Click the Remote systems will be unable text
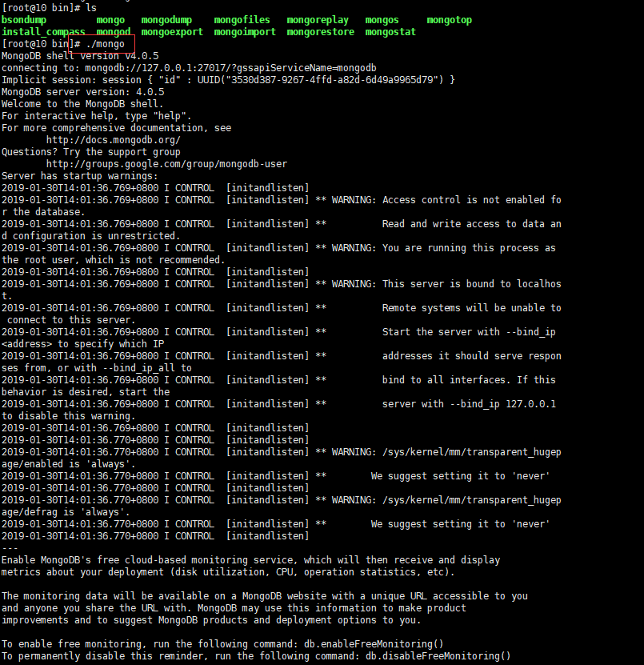The width and height of the screenshot is (644, 665). [471, 308]
